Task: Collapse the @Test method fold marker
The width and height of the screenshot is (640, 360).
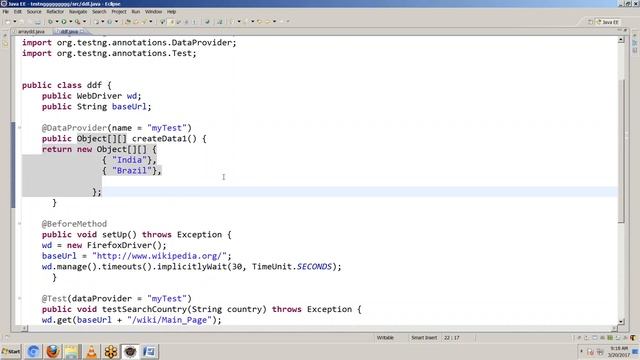Action: point(19,298)
